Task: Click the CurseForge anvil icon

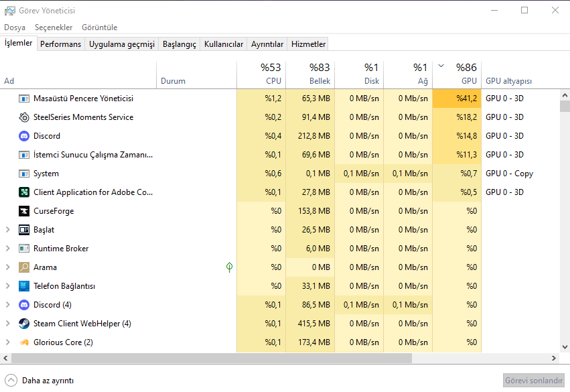Action: coord(24,211)
